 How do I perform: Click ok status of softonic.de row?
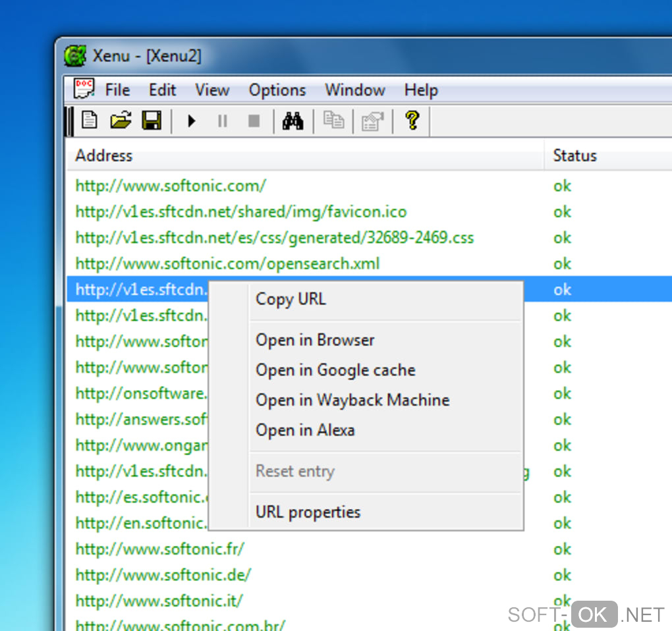[x=562, y=575]
